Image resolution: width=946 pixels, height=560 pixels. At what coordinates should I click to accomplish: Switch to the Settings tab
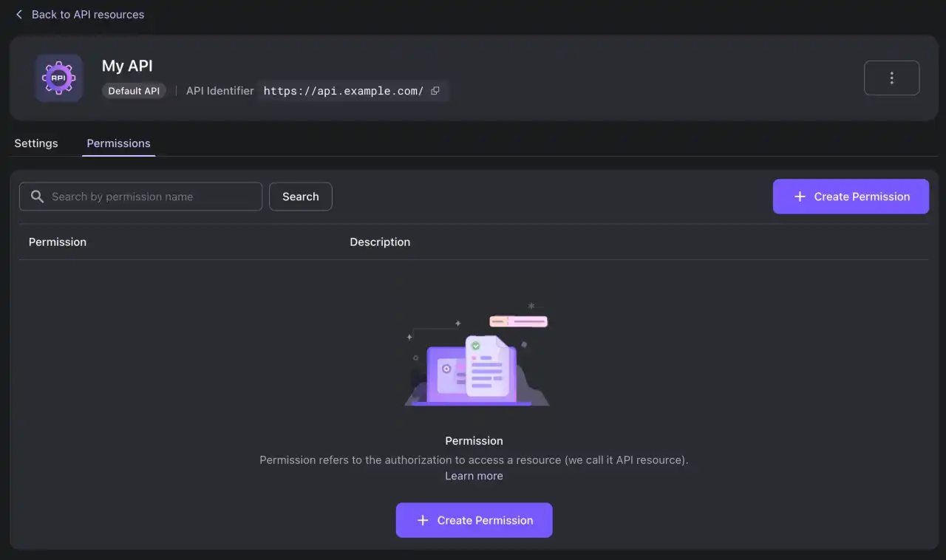[35, 143]
